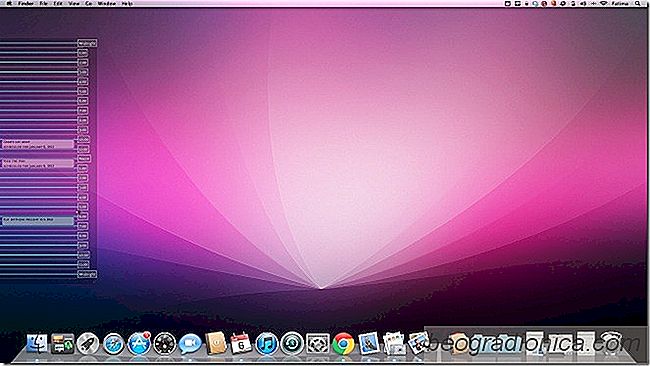Viewport: 650px width, 366px height.
Task: Launch iTunes from the dock
Action: pyautogui.click(x=267, y=344)
